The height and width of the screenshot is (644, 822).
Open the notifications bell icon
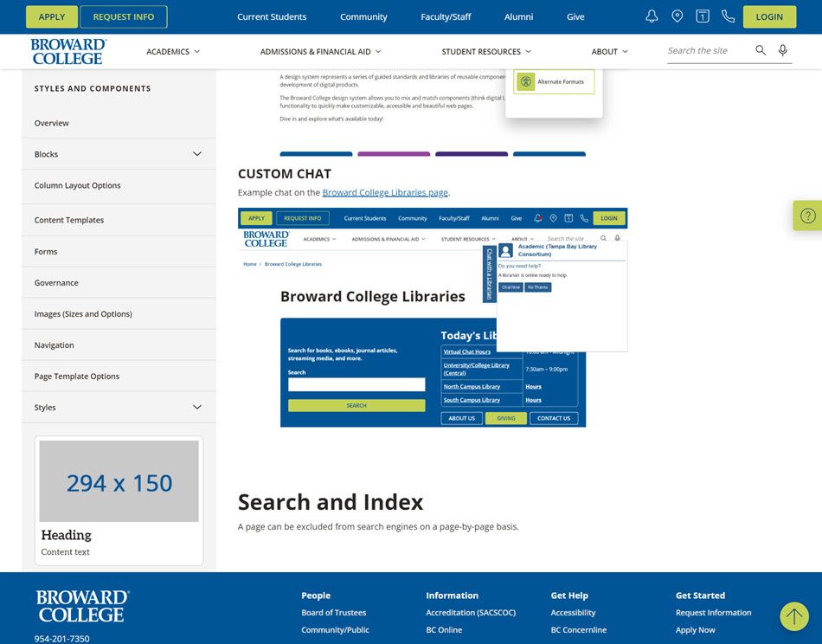pos(652,16)
